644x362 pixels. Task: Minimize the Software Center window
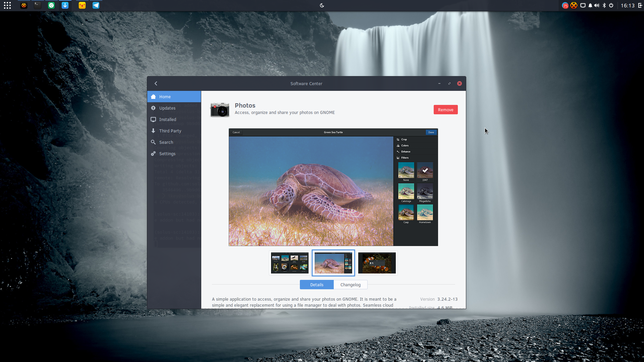click(439, 83)
